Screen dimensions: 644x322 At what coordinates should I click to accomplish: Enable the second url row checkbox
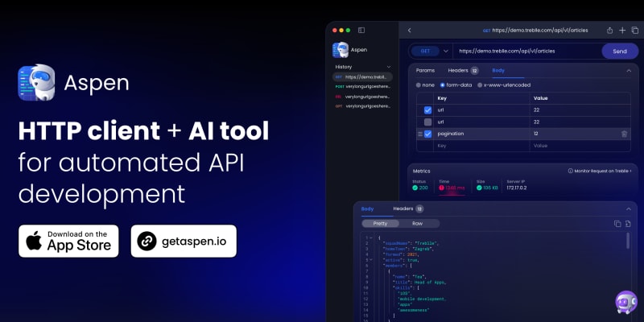[427, 122]
